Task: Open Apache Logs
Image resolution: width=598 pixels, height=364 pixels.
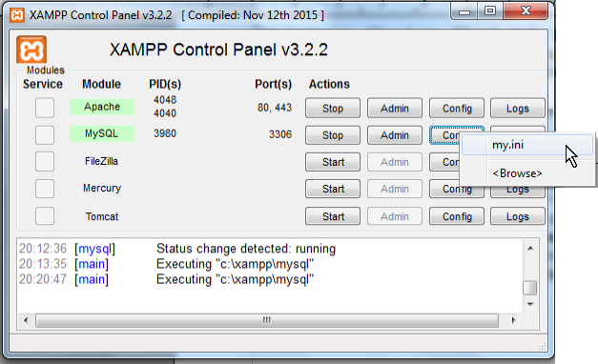Action: click(x=518, y=109)
